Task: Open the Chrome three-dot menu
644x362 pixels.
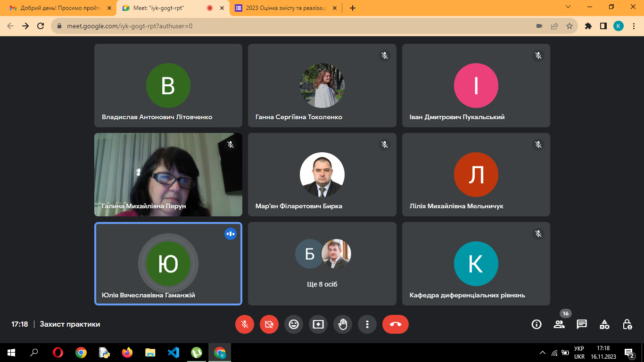Action: pos(634,26)
